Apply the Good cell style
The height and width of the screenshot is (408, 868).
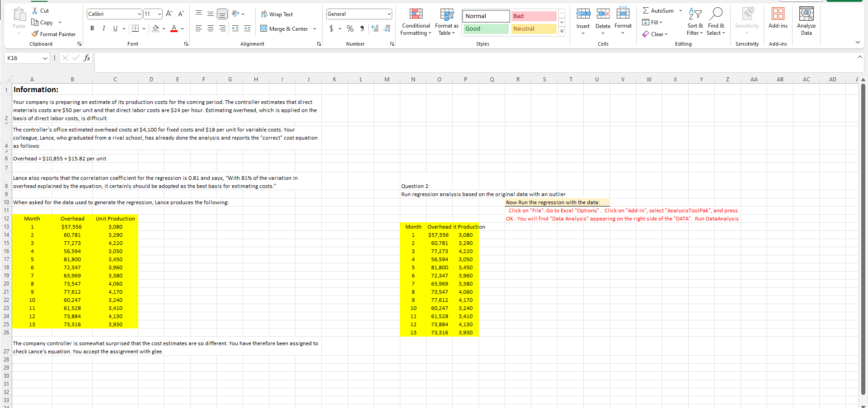(486, 28)
